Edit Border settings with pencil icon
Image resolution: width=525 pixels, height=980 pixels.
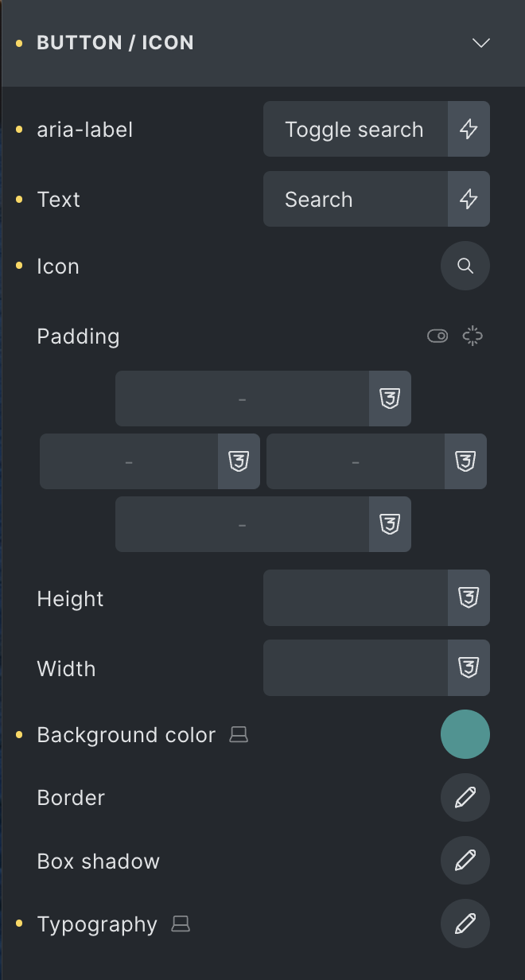pos(465,797)
